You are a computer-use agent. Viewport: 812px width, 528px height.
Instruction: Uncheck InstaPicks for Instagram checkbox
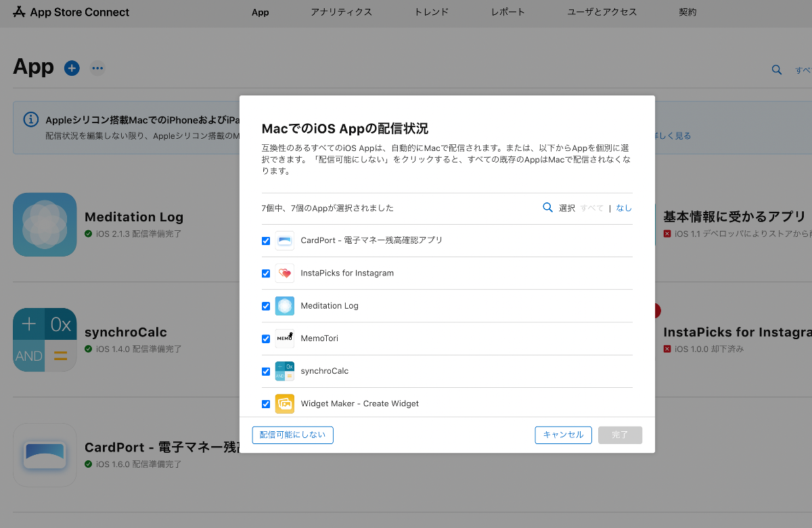coord(266,273)
